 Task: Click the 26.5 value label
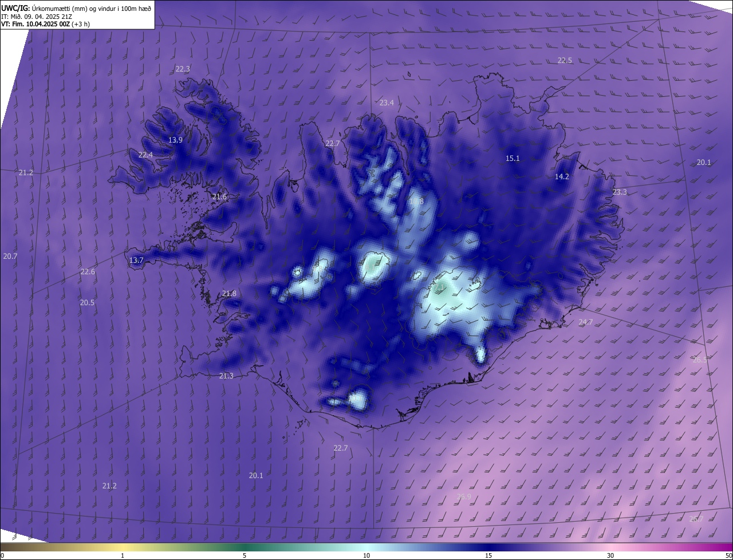(700, 360)
